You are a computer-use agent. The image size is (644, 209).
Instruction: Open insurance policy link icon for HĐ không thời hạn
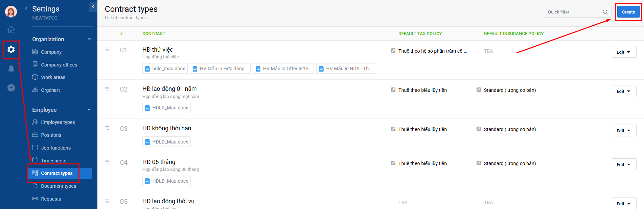[479, 129]
